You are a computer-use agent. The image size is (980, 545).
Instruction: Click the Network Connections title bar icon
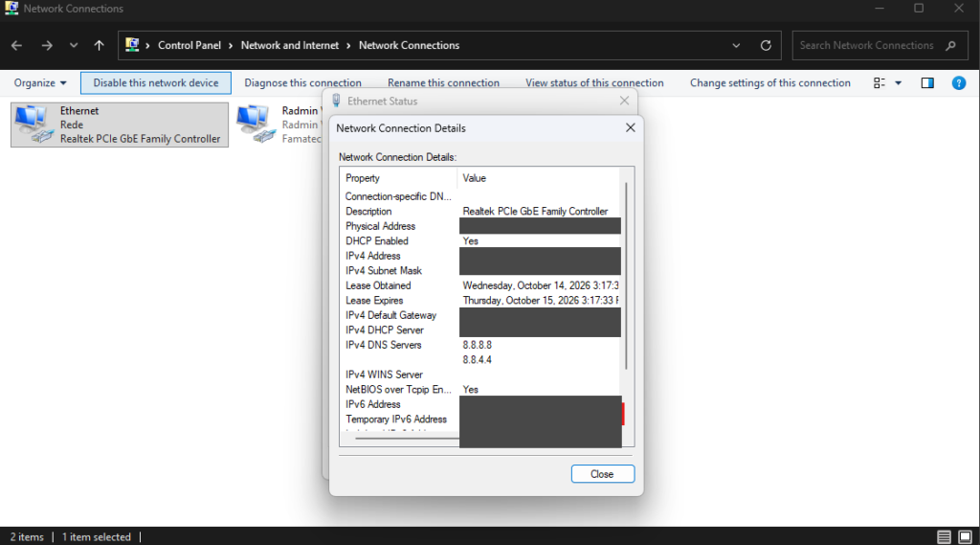11,8
